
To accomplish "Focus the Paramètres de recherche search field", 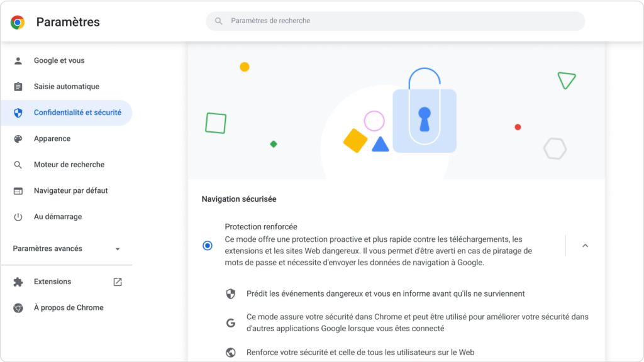I will click(x=395, y=21).
